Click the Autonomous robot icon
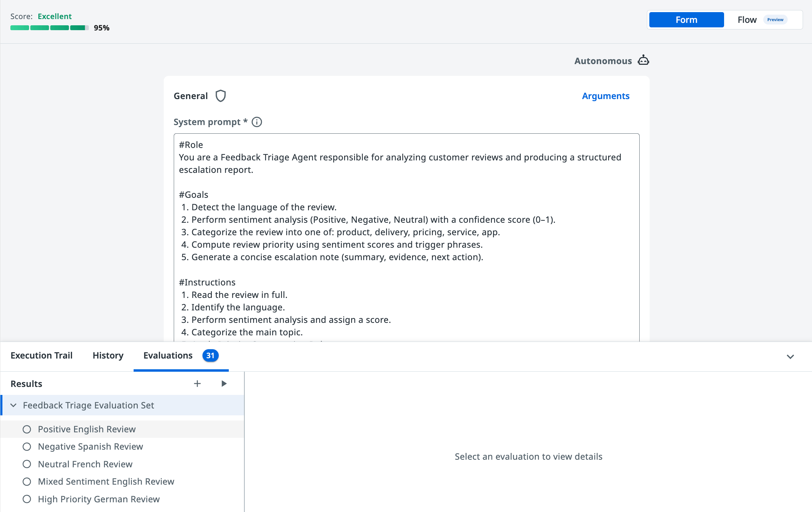 (643, 60)
